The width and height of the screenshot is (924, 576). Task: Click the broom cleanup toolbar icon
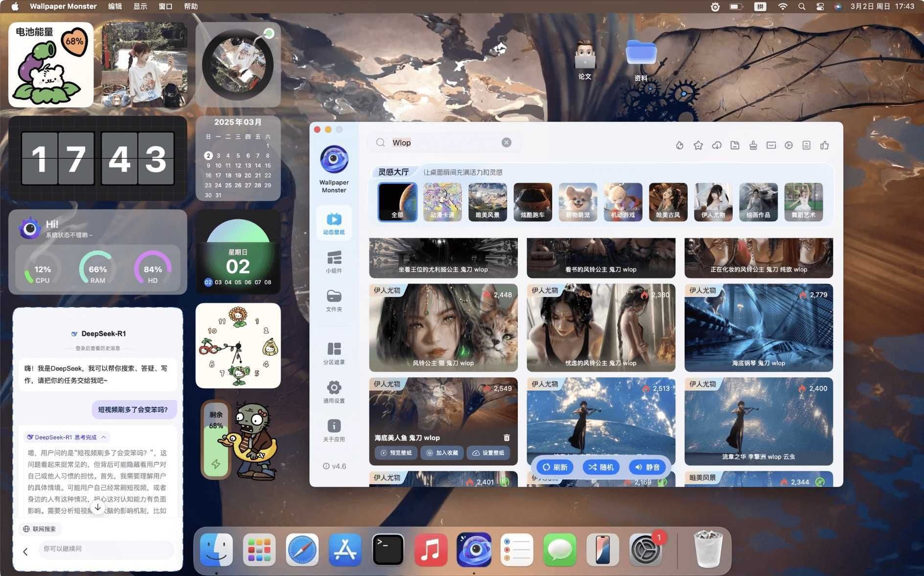click(x=753, y=145)
